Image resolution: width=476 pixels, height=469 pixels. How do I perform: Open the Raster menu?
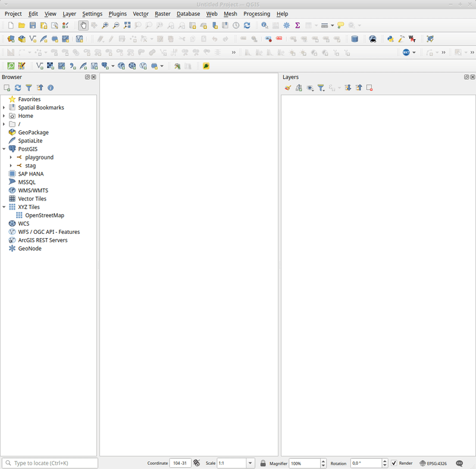pyautogui.click(x=162, y=14)
